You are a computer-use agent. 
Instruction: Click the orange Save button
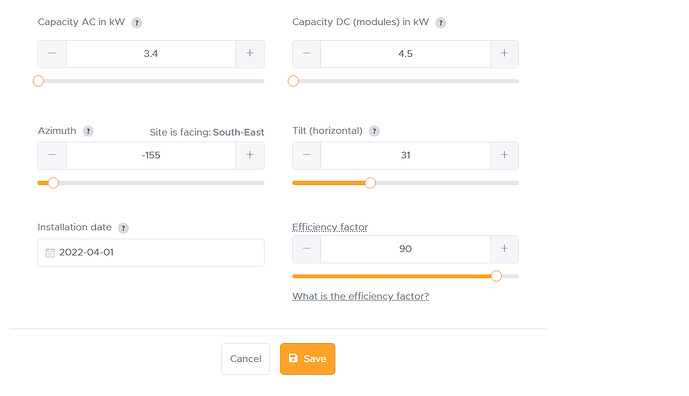pyautogui.click(x=308, y=359)
